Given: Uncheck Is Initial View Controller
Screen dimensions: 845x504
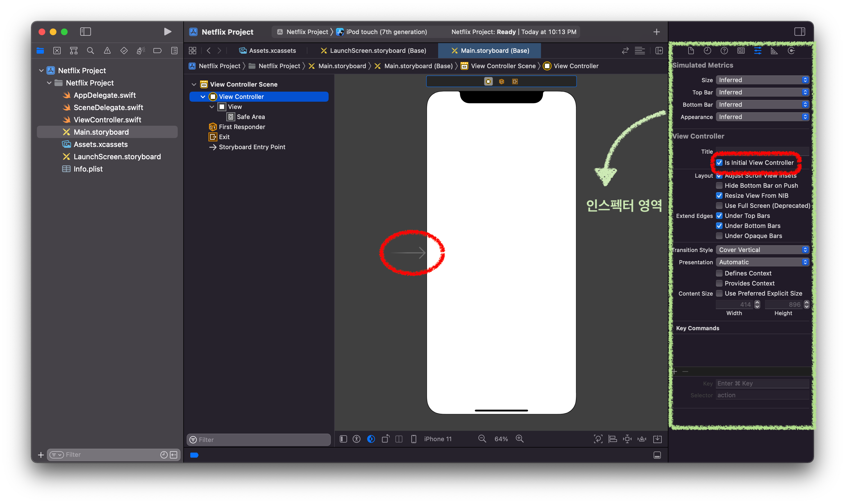Looking at the screenshot, I should click(719, 163).
